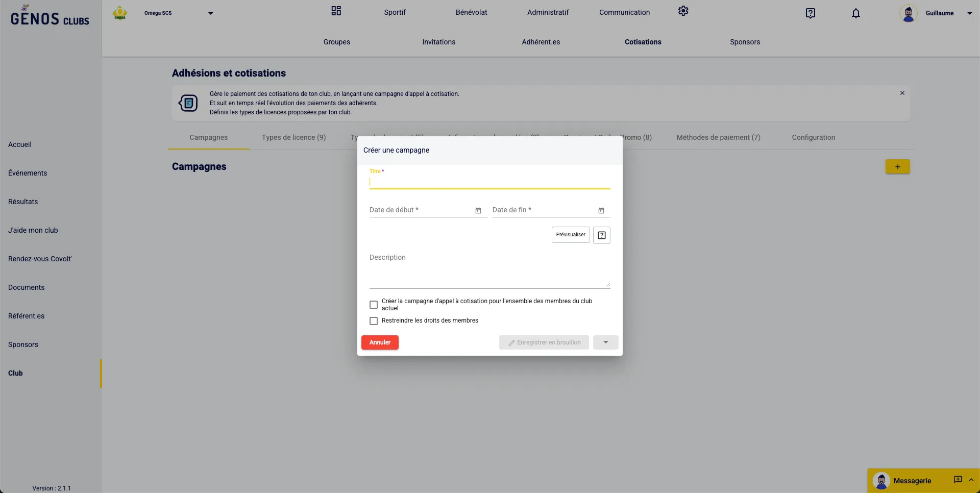Open the dashboard grid icon
Viewport: 980px width, 493px height.
tap(336, 11)
